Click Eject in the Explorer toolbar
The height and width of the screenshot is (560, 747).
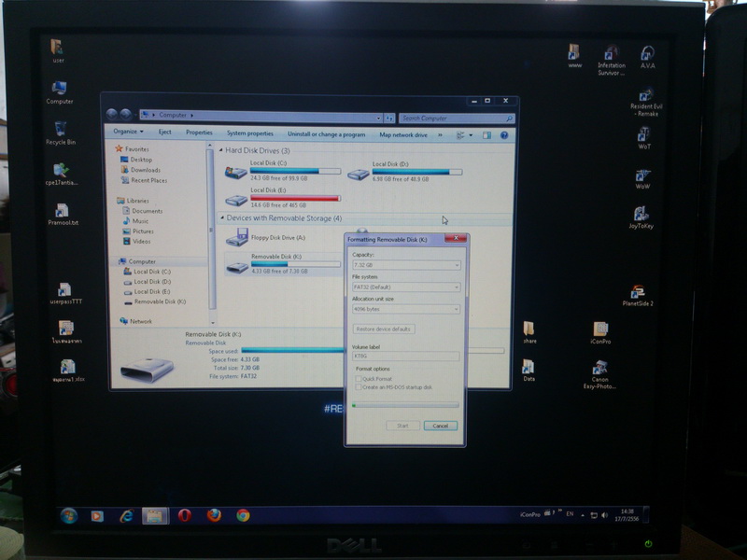pos(165,132)
